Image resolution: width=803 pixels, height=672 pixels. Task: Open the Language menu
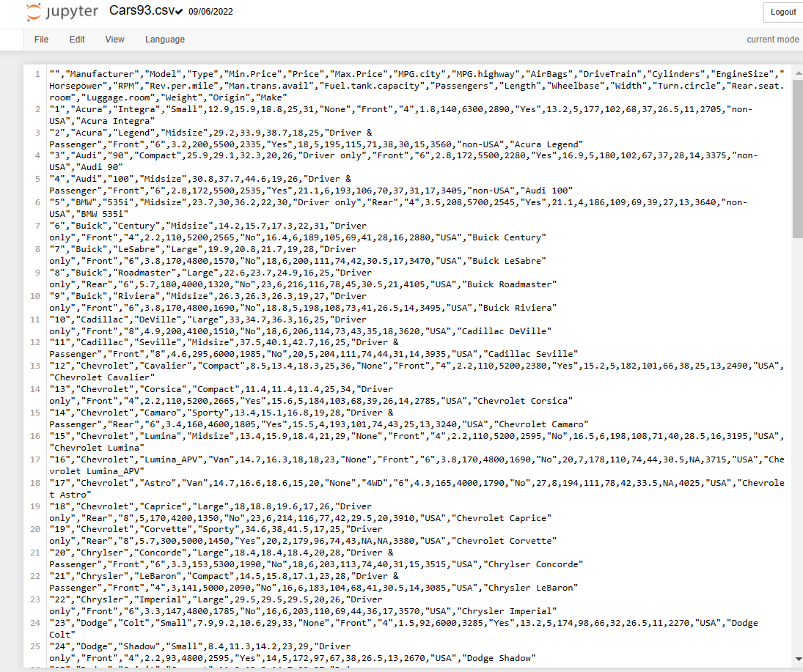[x=164, y=39]
